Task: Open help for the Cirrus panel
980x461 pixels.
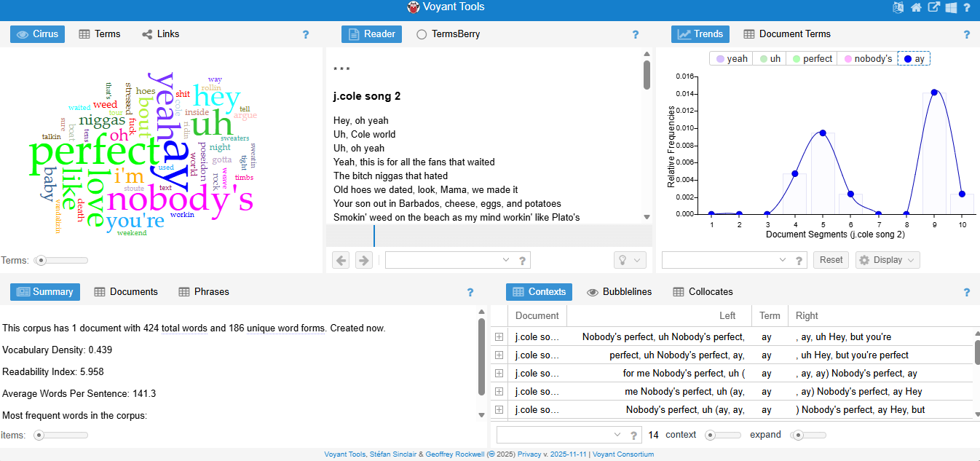Action: tap(306, 34)
